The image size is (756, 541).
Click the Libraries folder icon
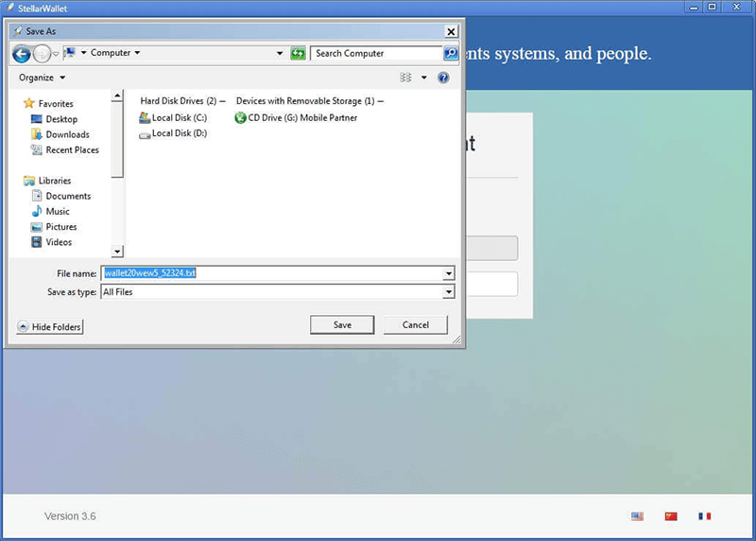29,181
